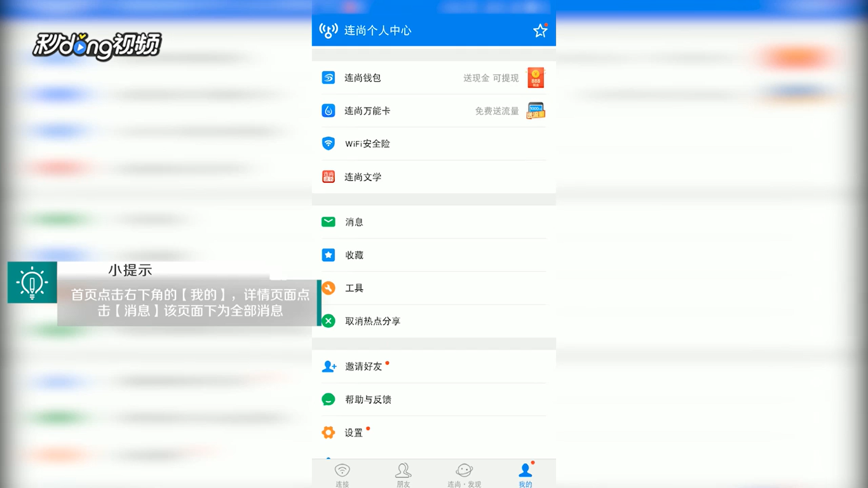Switch to the 朋友 tab
This screenshot has height=488, width=868.
[x=403, y=473]
